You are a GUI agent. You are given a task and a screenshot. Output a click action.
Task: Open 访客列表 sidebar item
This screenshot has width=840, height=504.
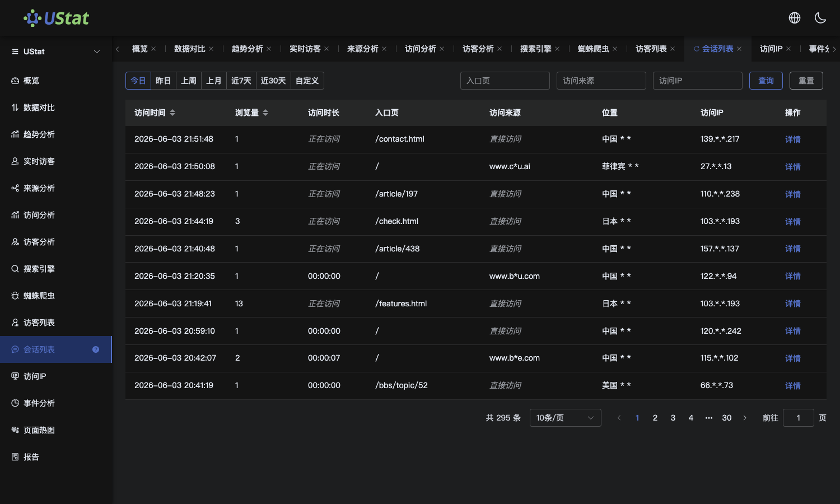(x=56, y=323)
